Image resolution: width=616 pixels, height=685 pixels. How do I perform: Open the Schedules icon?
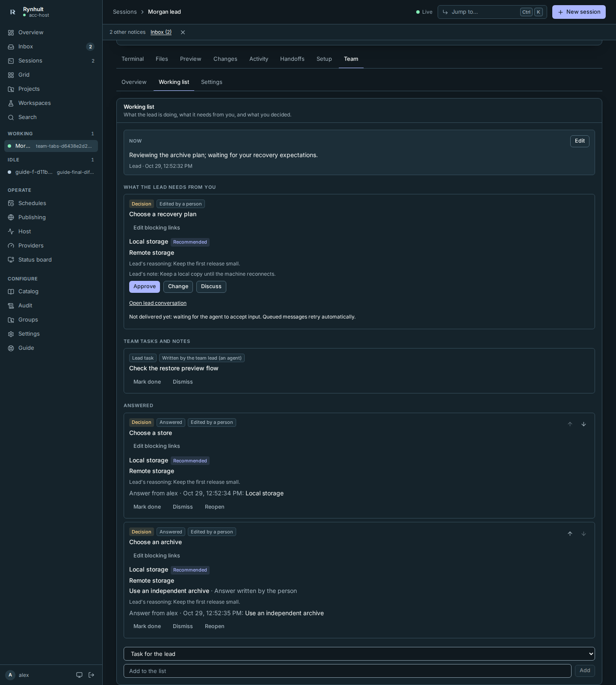tap(11, 203)
